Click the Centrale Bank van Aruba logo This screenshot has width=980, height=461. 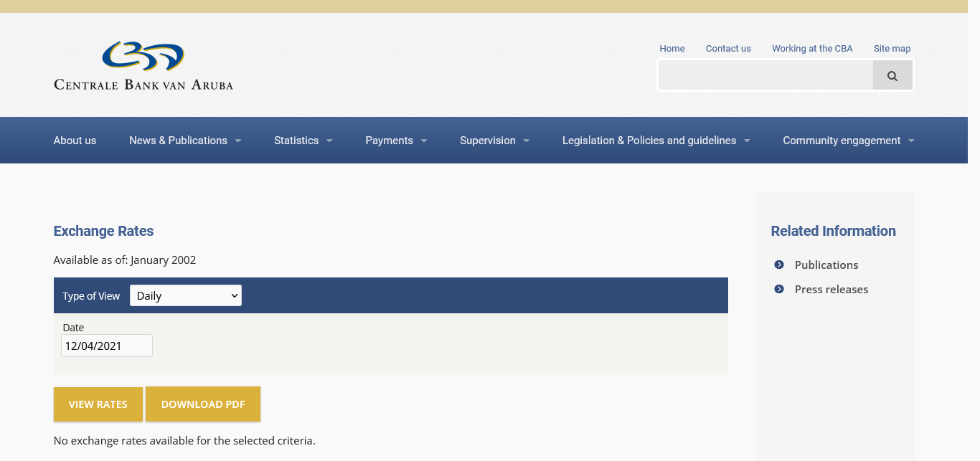pyautogui.click(x=143, y=66)
